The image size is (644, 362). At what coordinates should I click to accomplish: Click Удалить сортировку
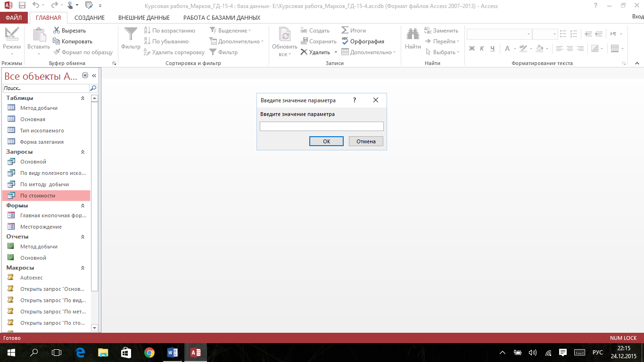click(x=174, y=52)
